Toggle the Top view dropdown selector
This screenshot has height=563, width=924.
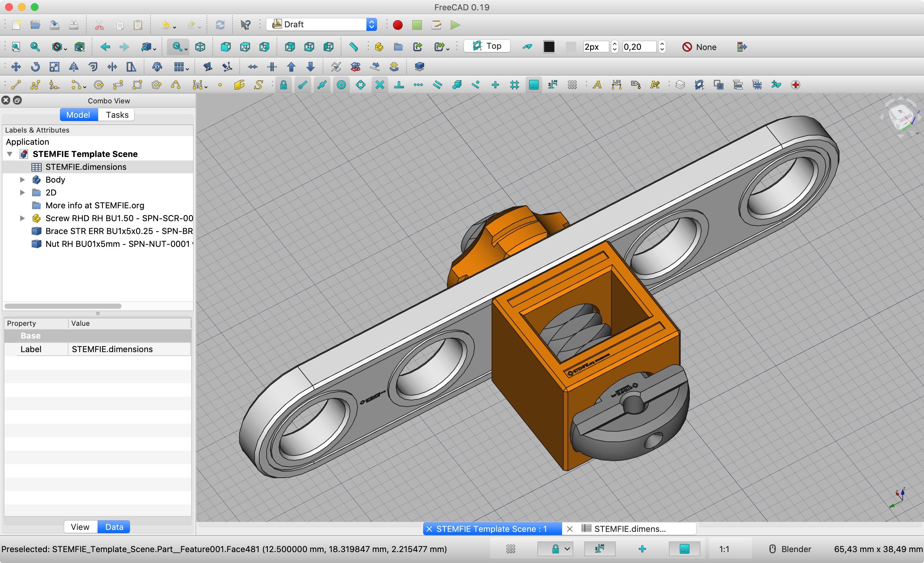click(x=488, y=46)
